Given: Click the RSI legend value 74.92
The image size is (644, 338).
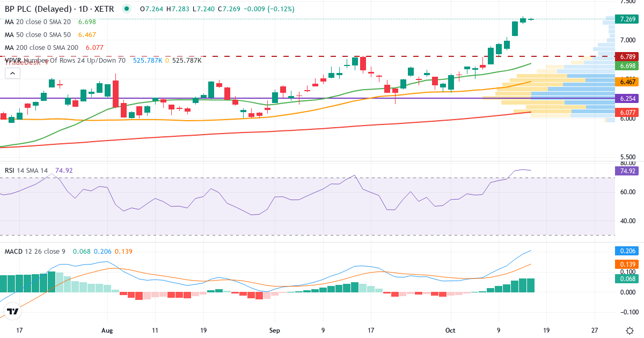Looking at the screenshot, I should (64, 171).
